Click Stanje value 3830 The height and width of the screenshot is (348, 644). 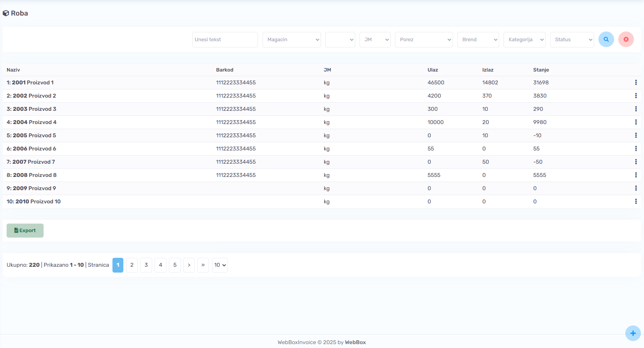tap(540, 96)
